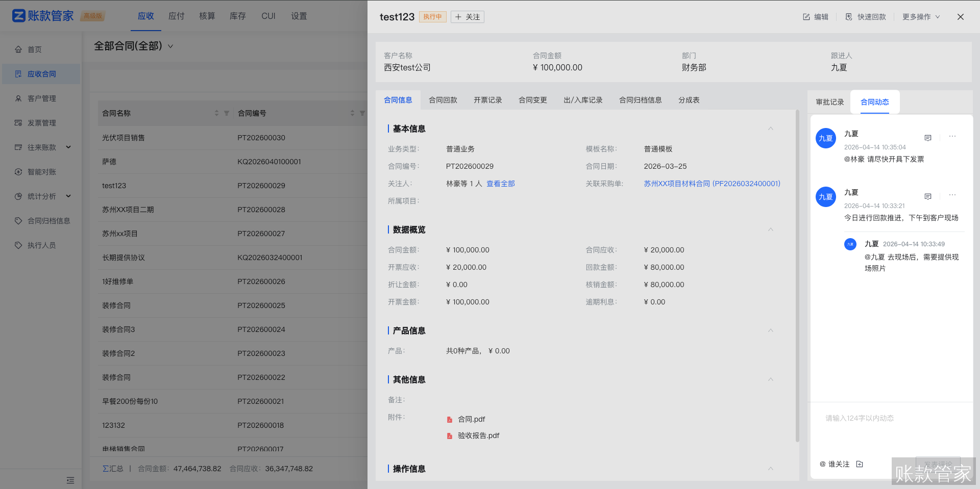Open 发票管理 sidebar icon

point(18,123)
